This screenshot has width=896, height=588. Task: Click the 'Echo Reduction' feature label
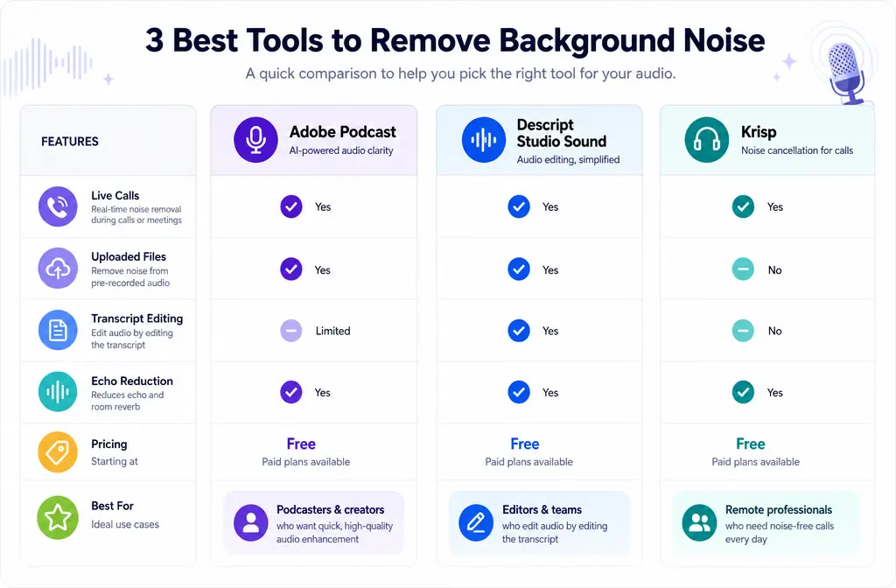[132, 381]
